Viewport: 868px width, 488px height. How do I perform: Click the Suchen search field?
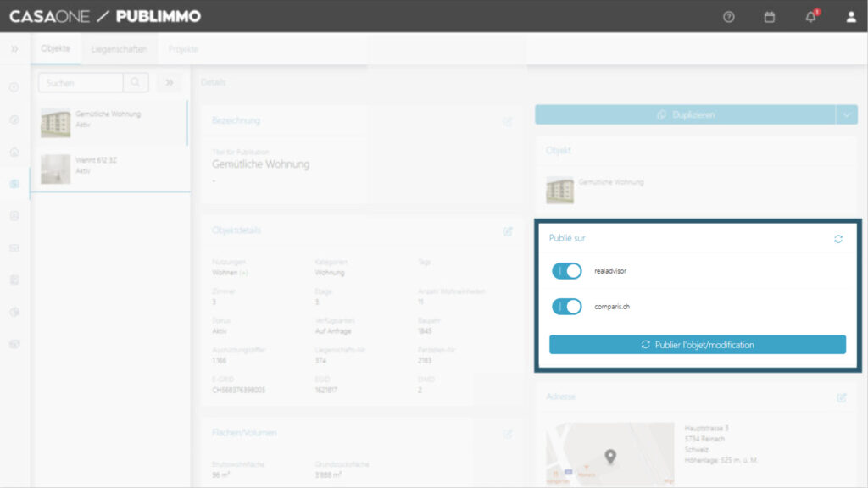pos(81,83)
